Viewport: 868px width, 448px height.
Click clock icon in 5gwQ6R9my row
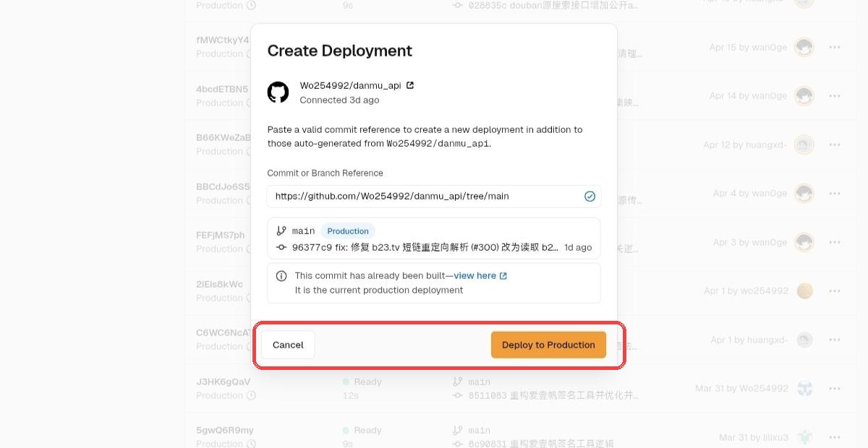coord(251,444)
